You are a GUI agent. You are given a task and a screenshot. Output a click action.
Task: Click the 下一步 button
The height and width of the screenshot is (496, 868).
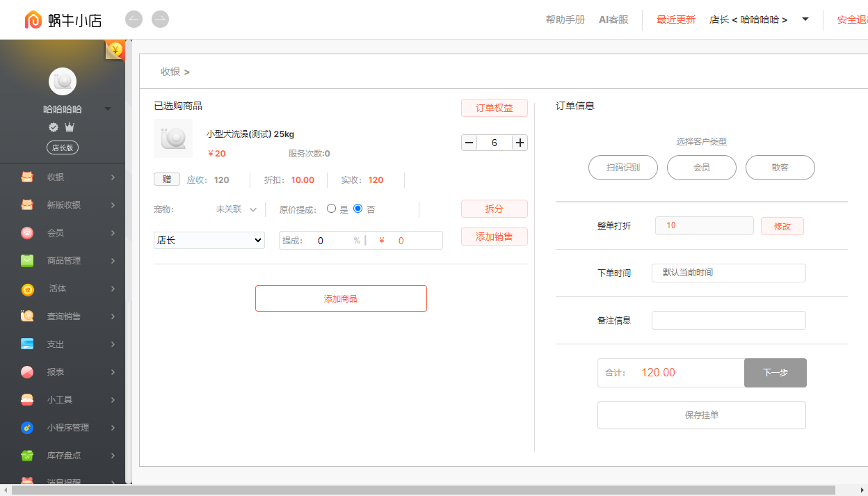775,373
